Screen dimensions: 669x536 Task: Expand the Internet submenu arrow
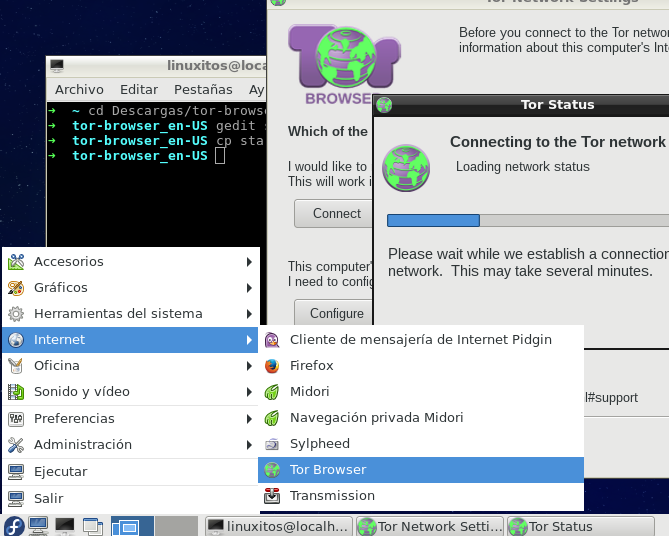click(x=249, y=340)
